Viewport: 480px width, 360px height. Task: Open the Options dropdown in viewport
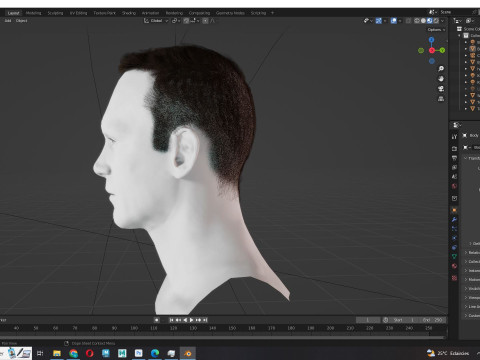436,30
